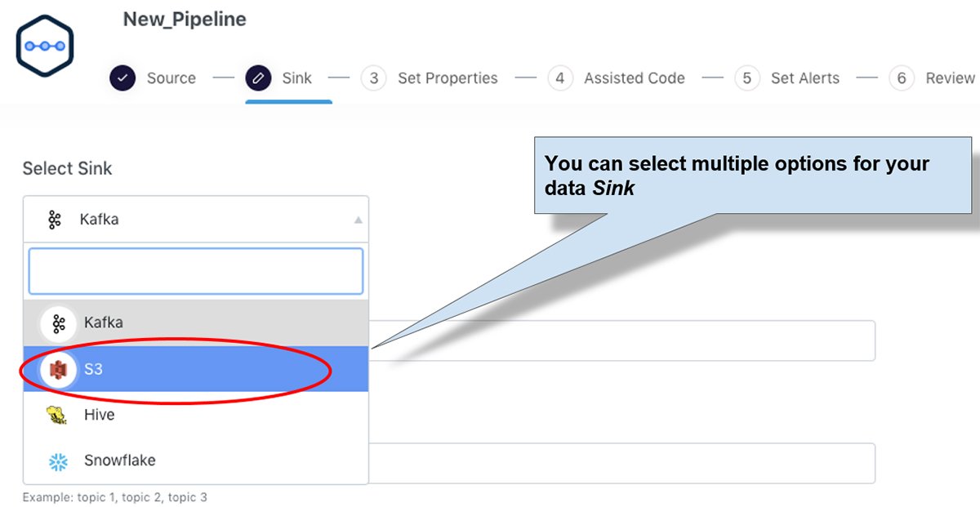Click the Sink step pencil icon

(258, 78)
